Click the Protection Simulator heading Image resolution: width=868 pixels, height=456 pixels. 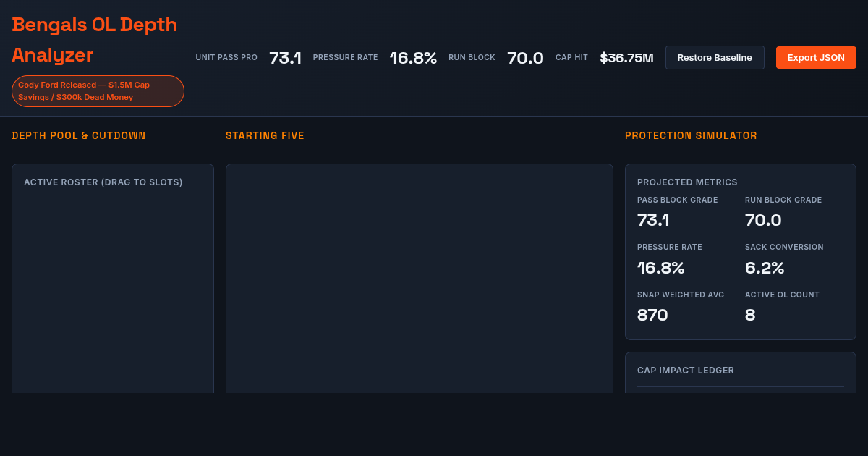pos(691,135)
